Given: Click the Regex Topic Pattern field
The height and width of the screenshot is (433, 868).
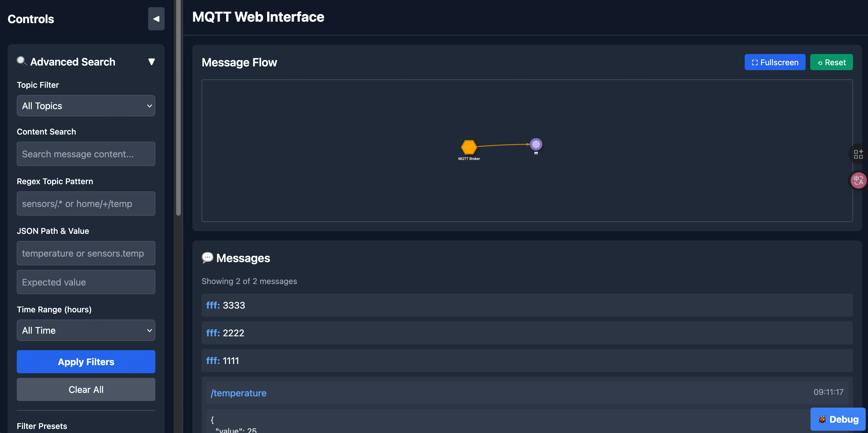Looking at the screenshot, I should pos(86,204).
